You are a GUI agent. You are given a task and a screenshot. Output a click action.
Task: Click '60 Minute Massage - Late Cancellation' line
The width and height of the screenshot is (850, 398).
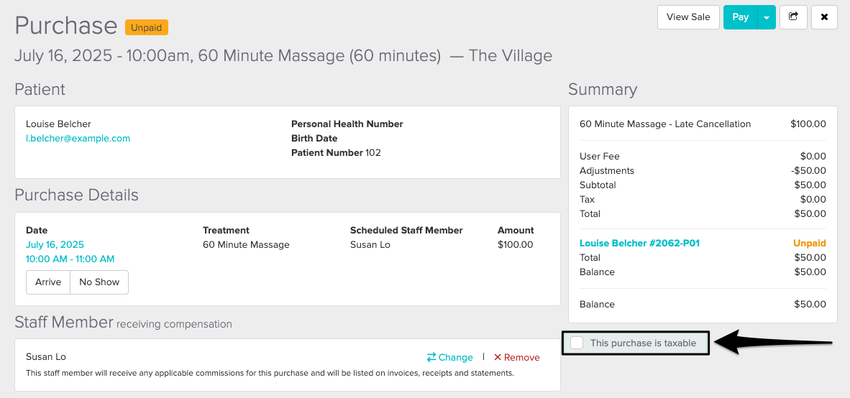click(x=665, y=124)
